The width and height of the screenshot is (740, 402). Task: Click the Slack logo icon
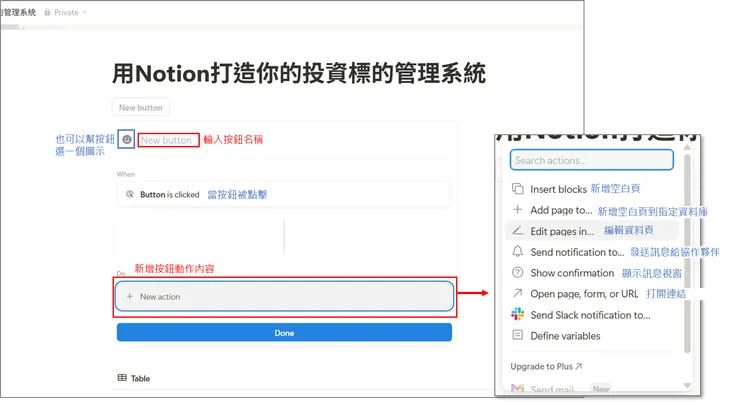[x=518, y=314]
